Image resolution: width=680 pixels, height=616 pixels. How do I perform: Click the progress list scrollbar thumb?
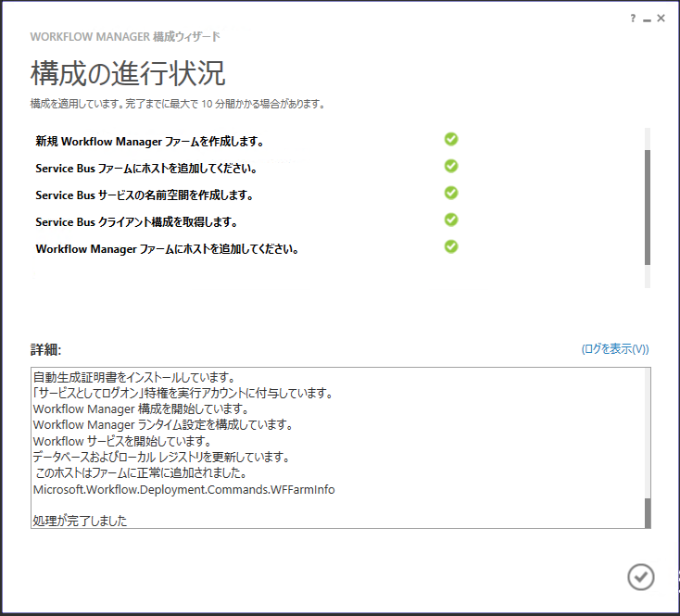click(647, 207)
